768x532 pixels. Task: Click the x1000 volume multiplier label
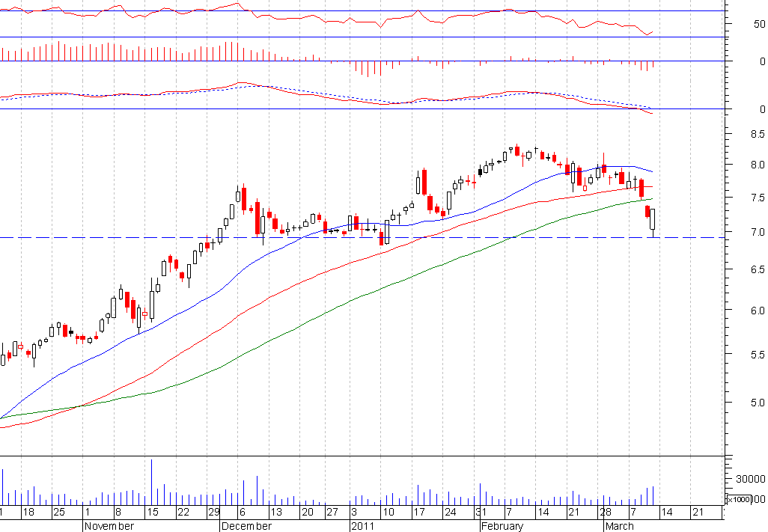738,499
